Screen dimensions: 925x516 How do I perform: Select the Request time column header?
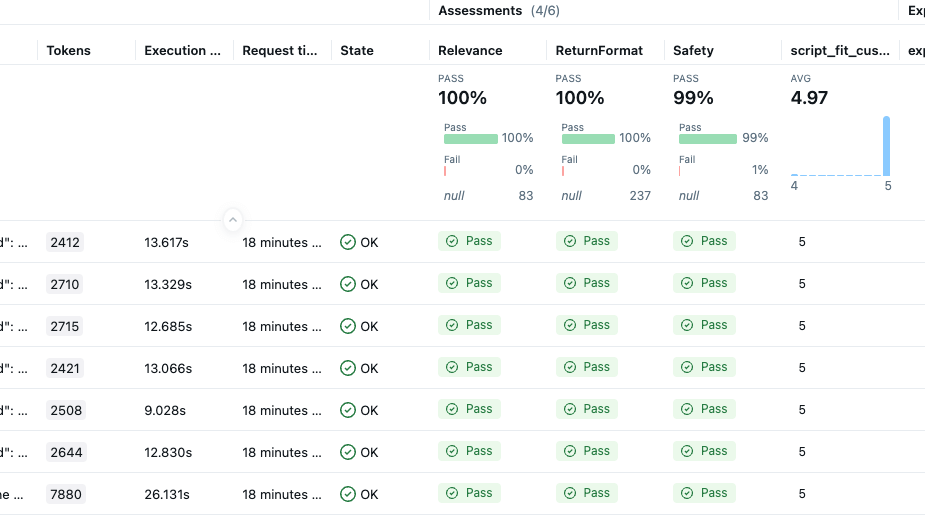click(280, 50)
